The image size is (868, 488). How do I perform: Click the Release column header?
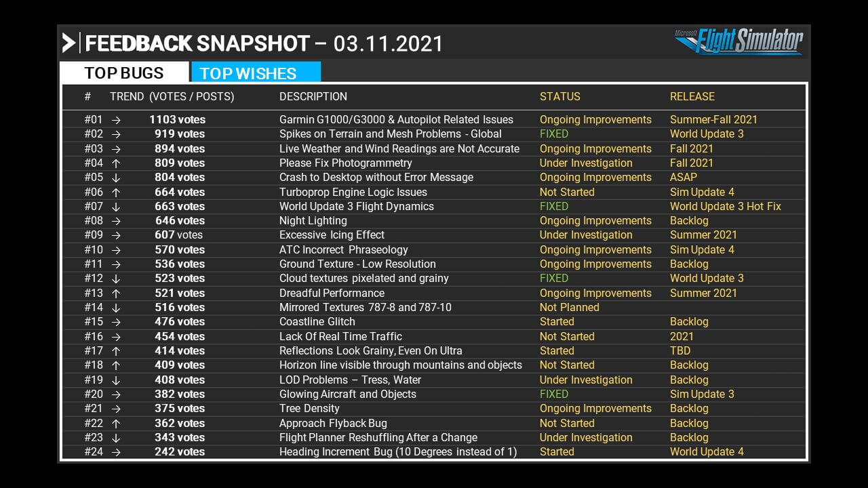click(x=692, y=97)
